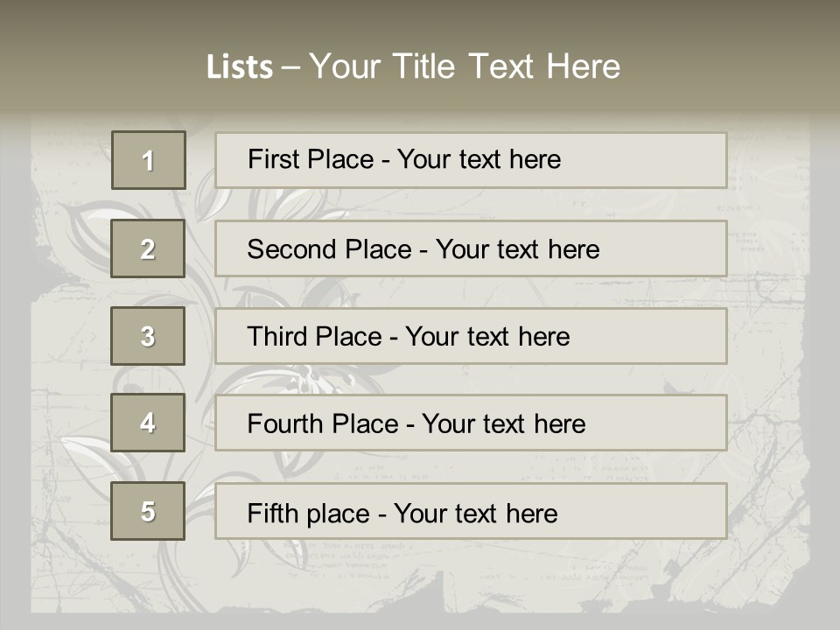840x630 pixels.
Task: Click the slide title text
Action: (413, 66)
